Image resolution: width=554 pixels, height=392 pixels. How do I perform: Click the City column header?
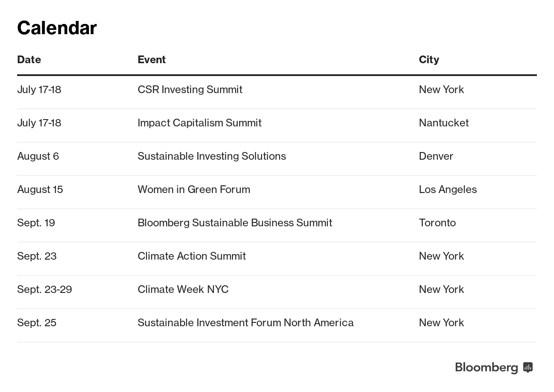429,60
